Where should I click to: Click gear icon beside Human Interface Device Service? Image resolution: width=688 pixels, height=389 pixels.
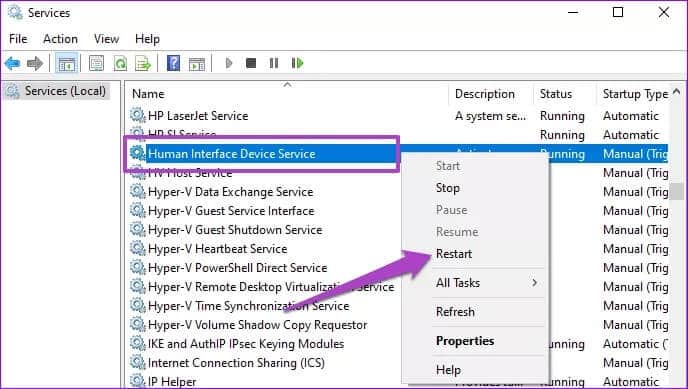(x=137, y=153)
